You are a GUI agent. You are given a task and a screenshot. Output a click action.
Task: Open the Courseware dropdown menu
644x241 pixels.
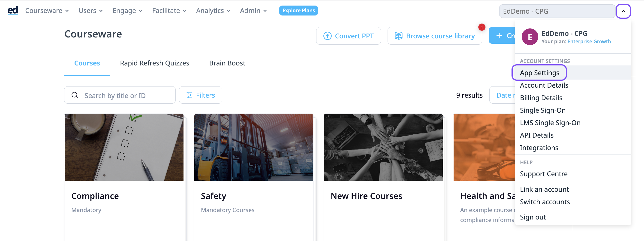[47, 11]
